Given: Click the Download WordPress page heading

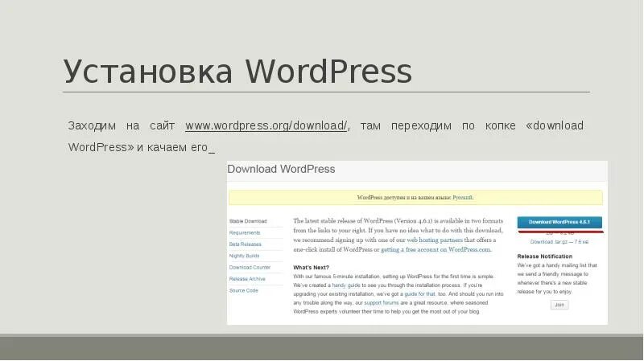Looking at the screenshot, I should pos(281,169).
